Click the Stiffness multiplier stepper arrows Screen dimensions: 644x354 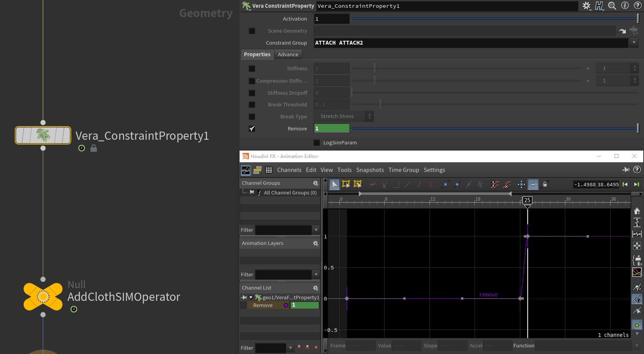(x=635, y=68)
